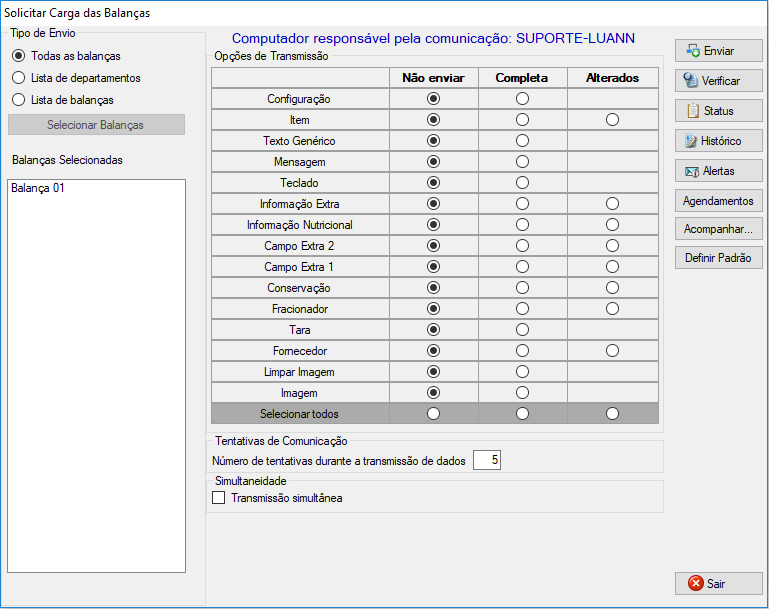Click the red Sair icon
769x609 pixels.
[695, 583]
